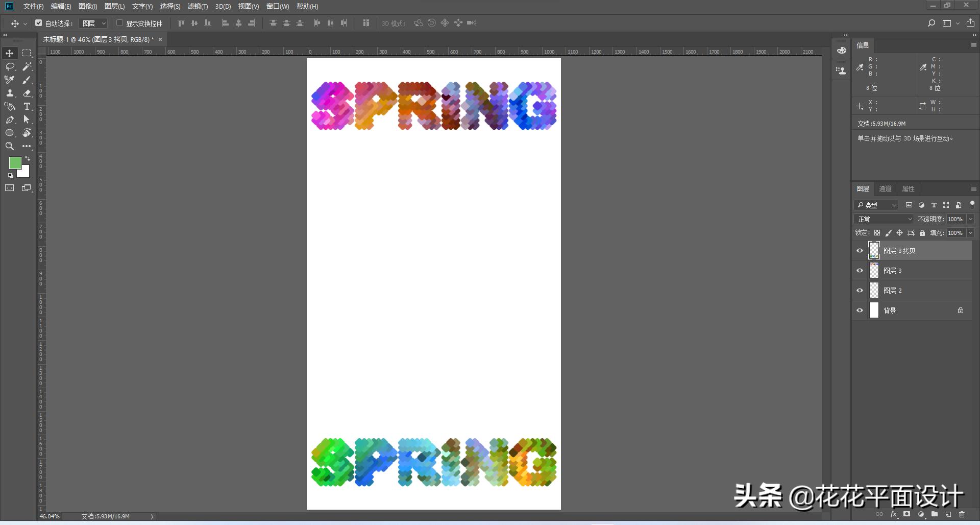Open the blend mode 正常 dropdown
Image resolution: width=980 pixels, height=525 pixels.
[x=884, y=219]
